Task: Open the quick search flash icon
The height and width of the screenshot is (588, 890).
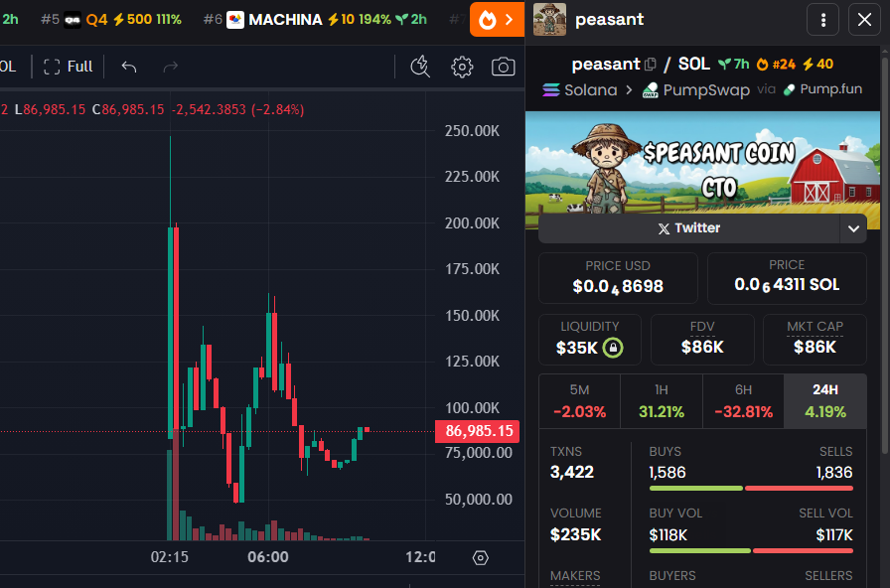Action: click(x=420, y=67)
